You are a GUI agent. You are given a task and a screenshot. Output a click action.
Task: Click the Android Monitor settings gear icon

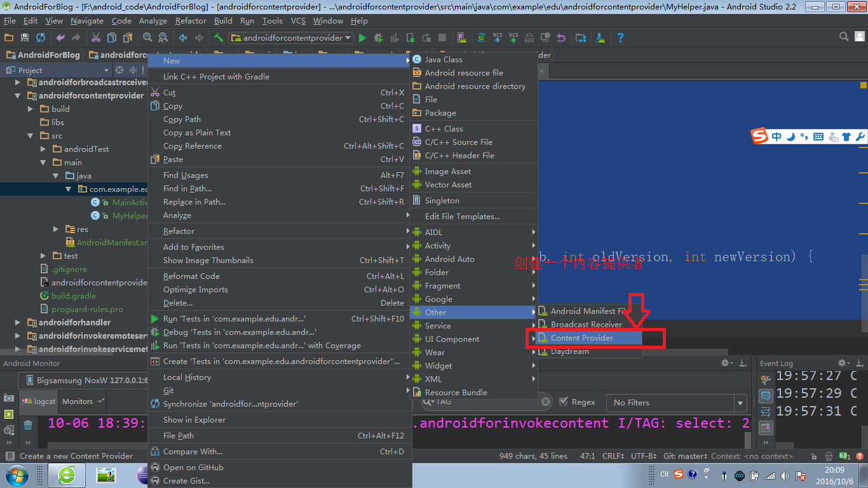click(726, 363)
